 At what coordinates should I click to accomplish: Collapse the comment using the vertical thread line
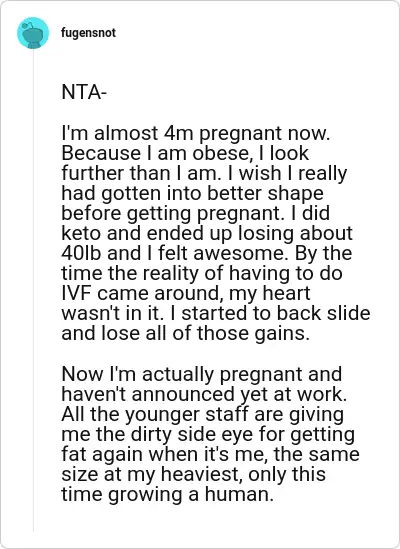pos(33,292)
